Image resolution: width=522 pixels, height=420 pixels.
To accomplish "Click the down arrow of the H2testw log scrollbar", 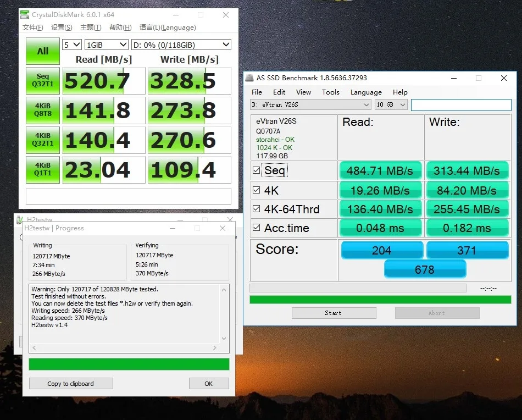I will 224,339.
